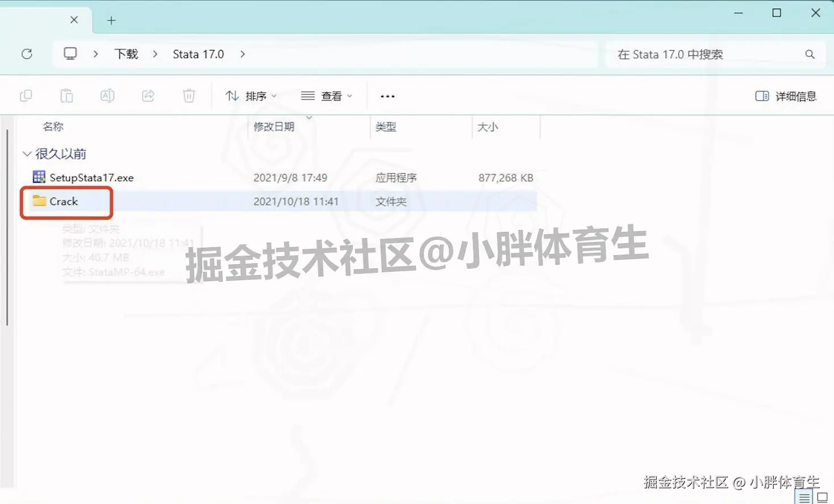834x504 pixels.
Task: Select the Rename icon
Action: (107, 95)
